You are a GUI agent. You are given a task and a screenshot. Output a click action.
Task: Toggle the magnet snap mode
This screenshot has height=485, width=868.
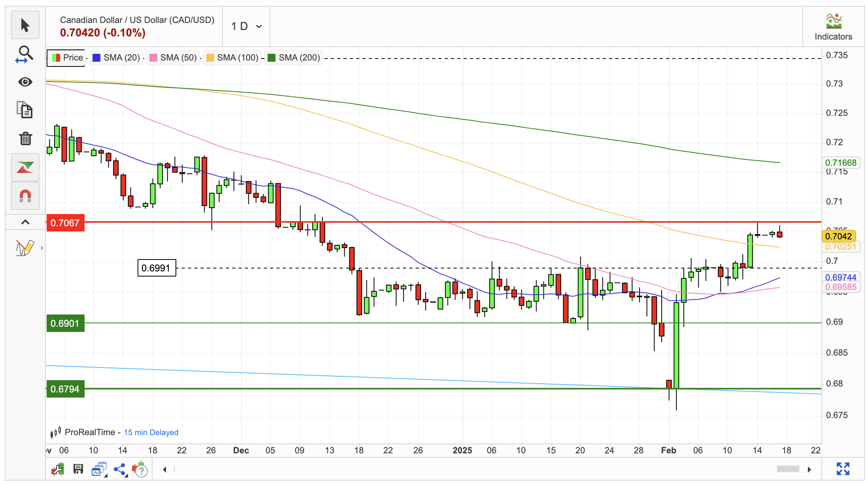(x=25, y=196)
